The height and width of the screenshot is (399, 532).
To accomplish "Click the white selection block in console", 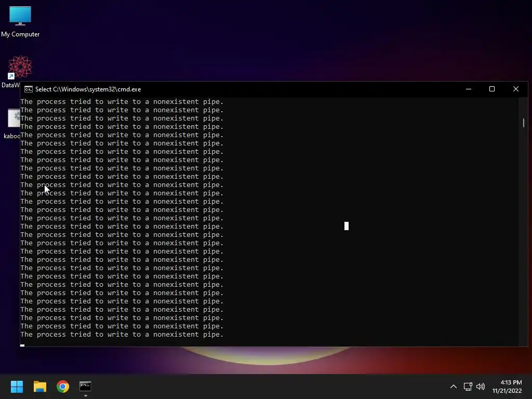I will [x=347, y=226].
